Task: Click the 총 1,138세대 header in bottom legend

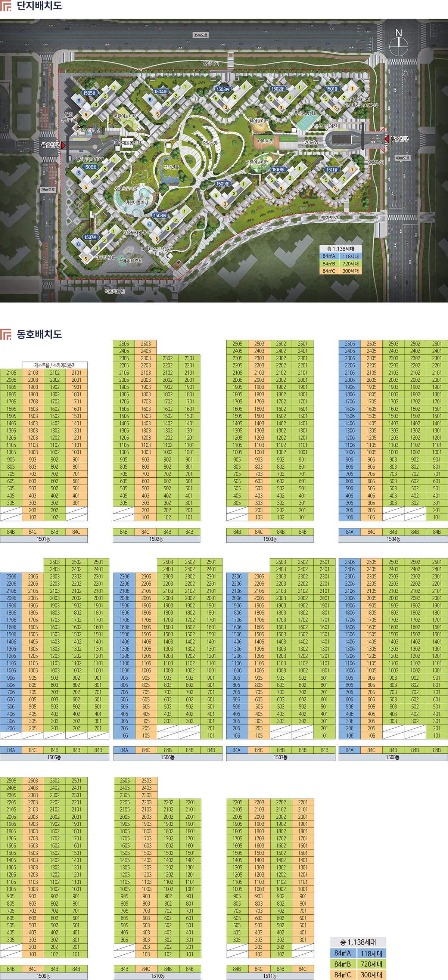Action: tap(358, 942)
